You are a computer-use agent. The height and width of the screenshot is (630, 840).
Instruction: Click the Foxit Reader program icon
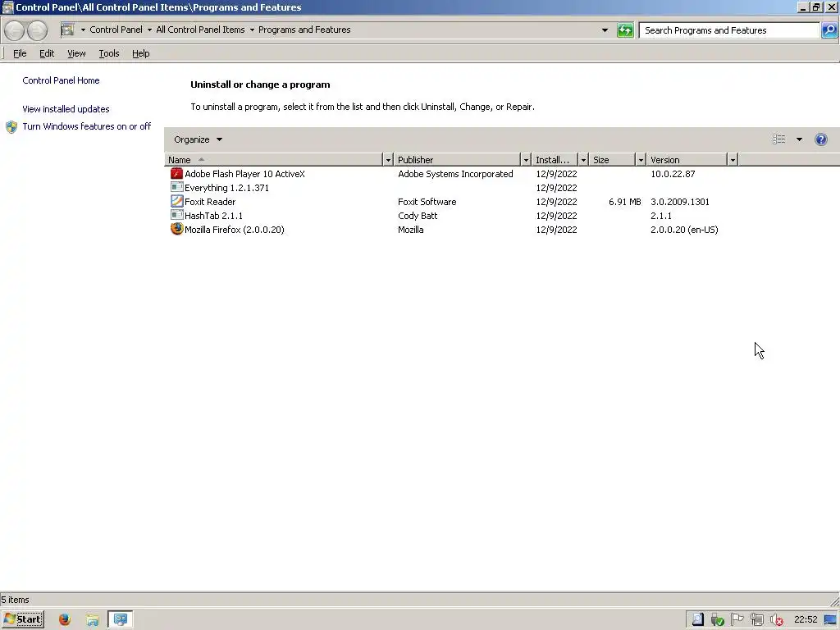coord(176,202)
